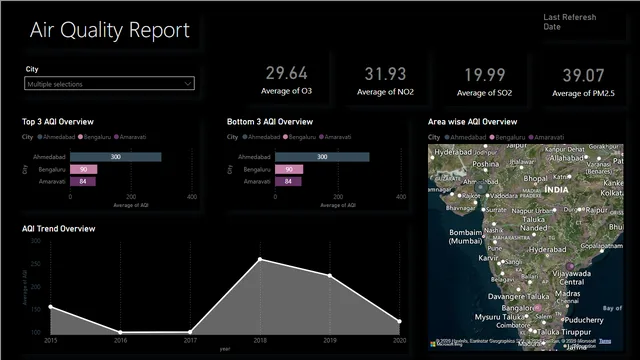Image resolution: width=640 pixels, height=360 pixels.
Task: Select the 2018 peak data point on trend
Action: coord(260,259)
